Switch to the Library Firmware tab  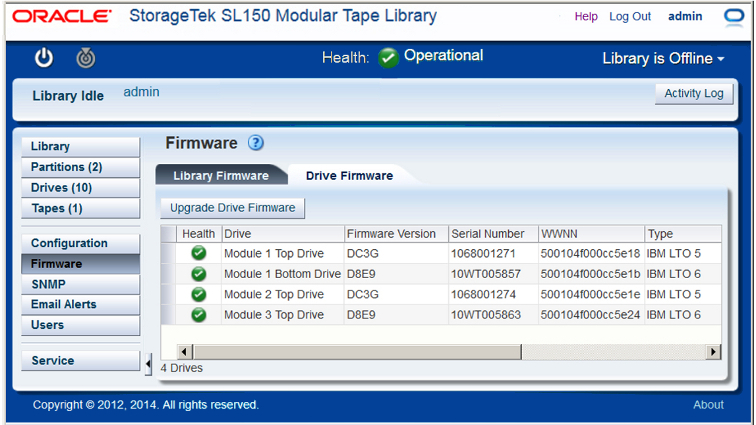221,176
